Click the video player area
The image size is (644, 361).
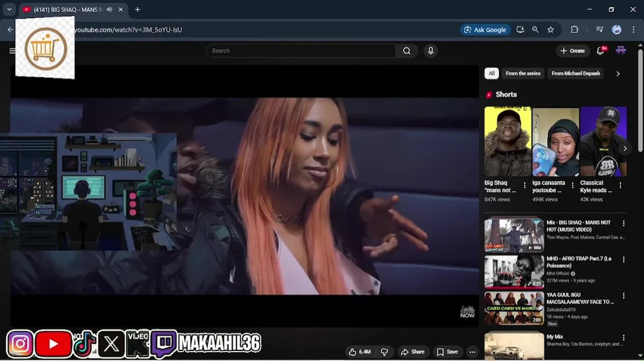[x=245, y=196]
